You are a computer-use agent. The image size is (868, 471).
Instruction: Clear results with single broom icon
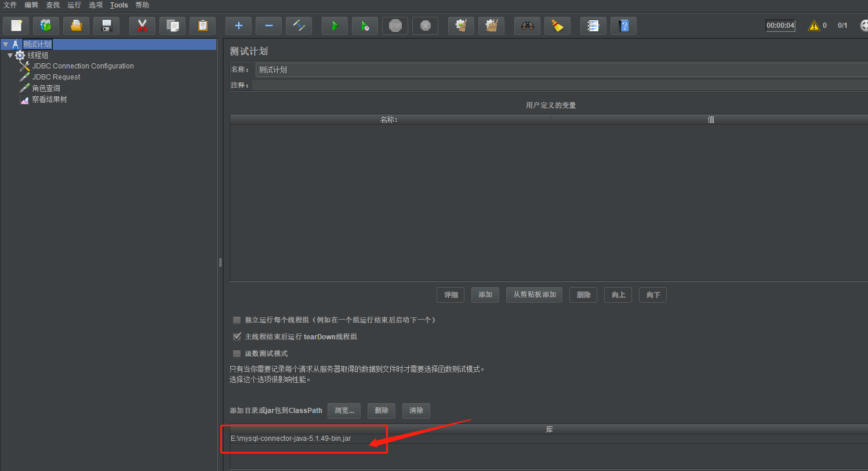461,26
